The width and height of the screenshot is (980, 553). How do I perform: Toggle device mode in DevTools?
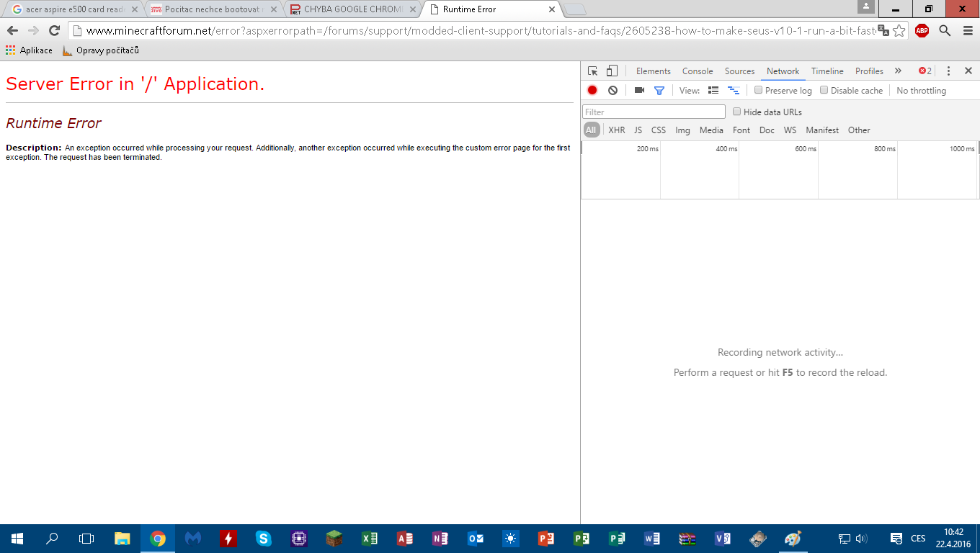pos(612,71)
